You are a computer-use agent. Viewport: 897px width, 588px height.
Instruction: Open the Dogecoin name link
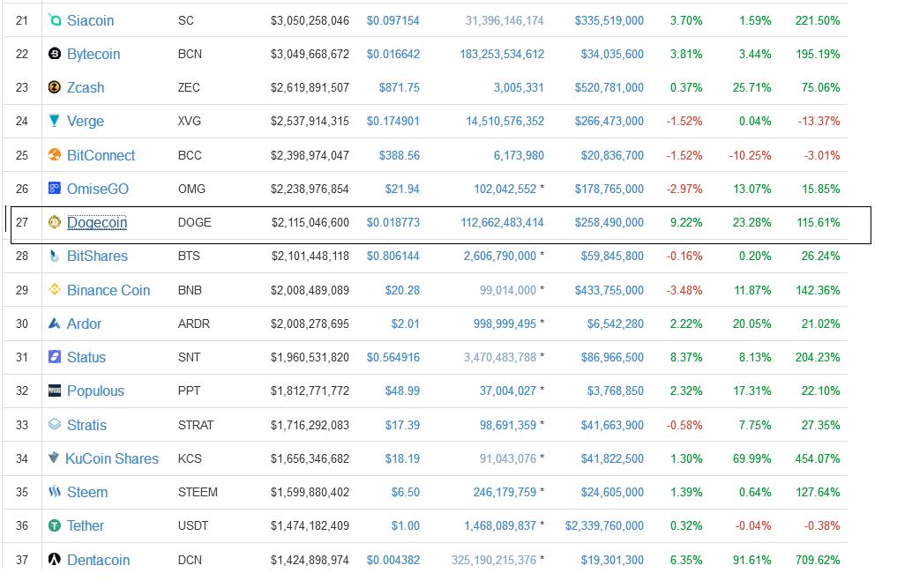tap(97, 222)
